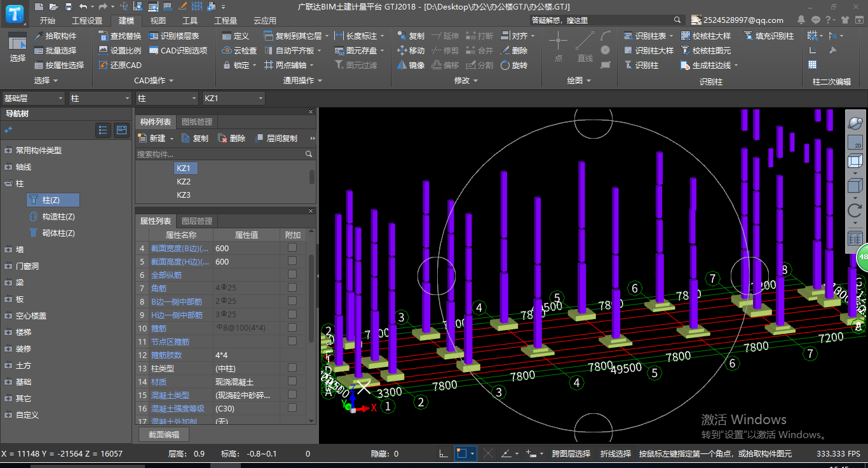Expand 常用构件类型 tree node
This screenshot has width=868, height=468.
[8, 151]
